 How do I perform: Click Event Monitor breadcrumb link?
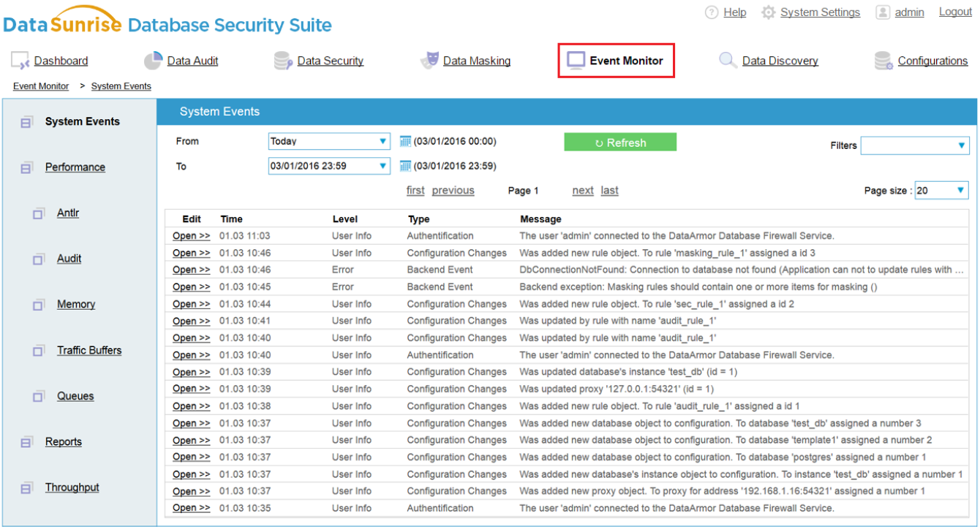[x=41, y=86]
